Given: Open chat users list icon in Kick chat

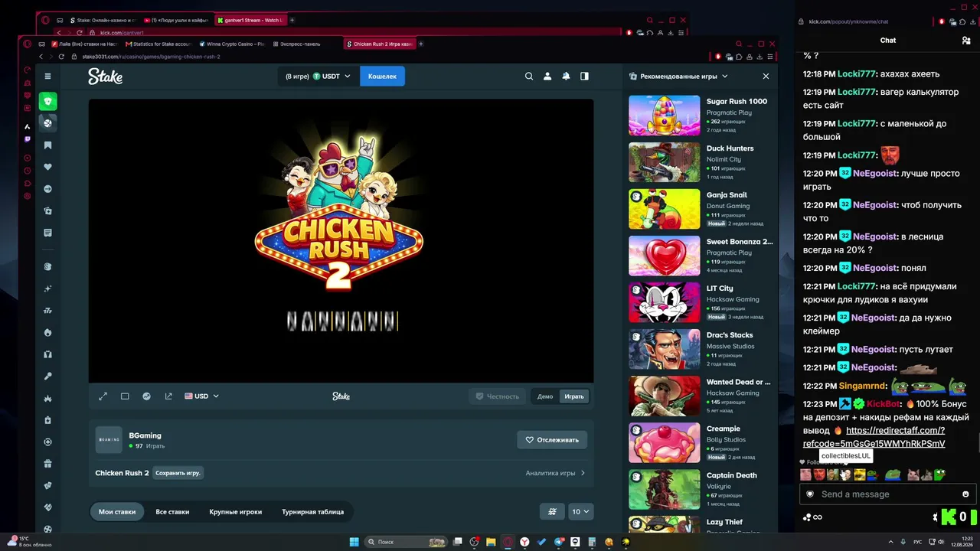Looking at the screenshot, I should pyautogui.click(x=966, y=41).
